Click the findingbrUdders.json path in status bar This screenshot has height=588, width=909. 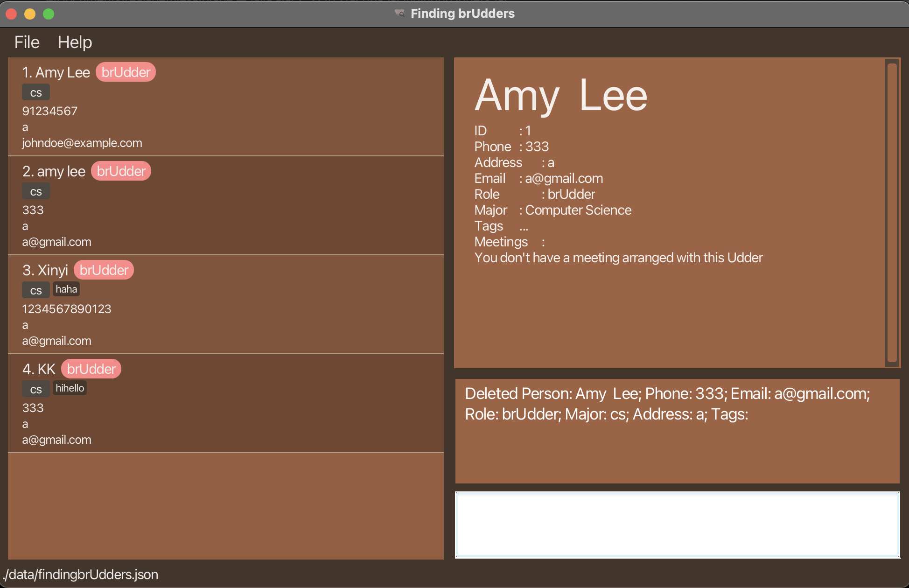pyautogui.click(x=80, y=574)
